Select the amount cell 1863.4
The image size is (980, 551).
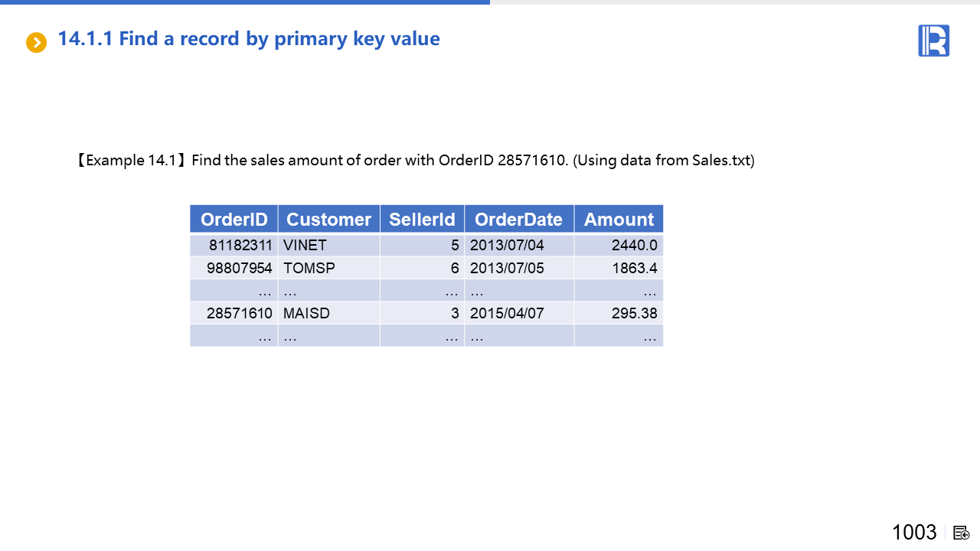coord(634,269)
